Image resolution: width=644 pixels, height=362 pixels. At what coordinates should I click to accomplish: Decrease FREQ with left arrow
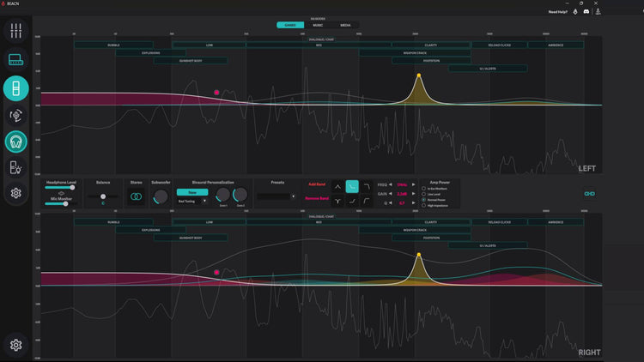coord(391,184)
